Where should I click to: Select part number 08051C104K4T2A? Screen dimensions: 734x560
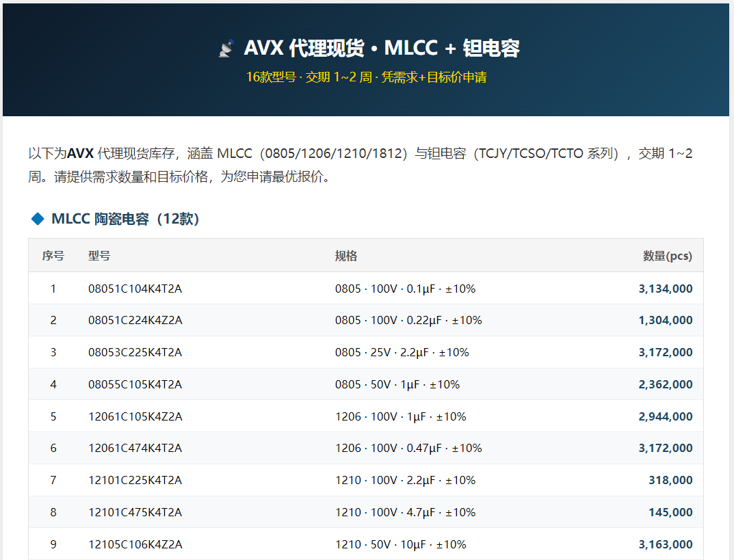click(135, 289)
